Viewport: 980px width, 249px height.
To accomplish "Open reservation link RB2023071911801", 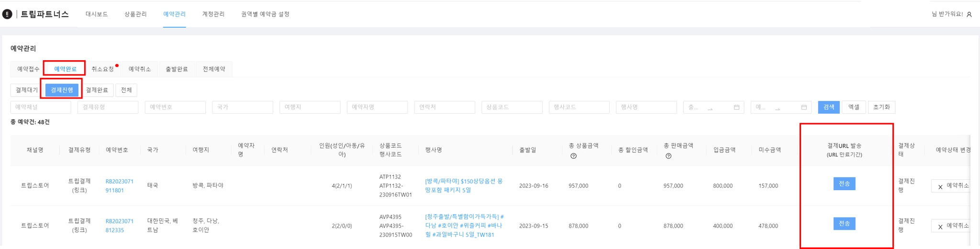I will pyautogui.click(x=119, y=185).
